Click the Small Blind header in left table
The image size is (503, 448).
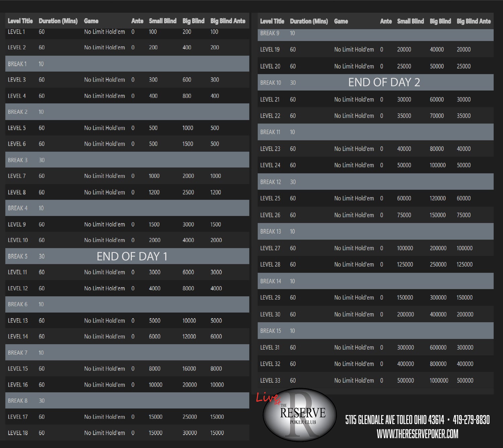[x=162, y=21]
